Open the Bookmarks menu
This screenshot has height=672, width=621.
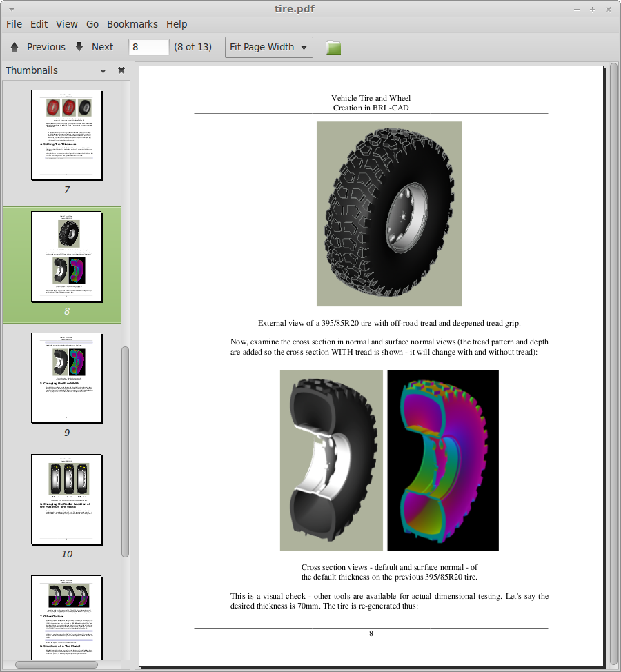(x=132, y=24)
